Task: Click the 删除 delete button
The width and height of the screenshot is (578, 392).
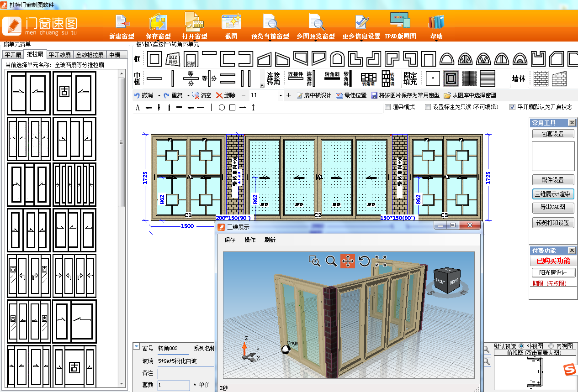Action: pos(226,95)
